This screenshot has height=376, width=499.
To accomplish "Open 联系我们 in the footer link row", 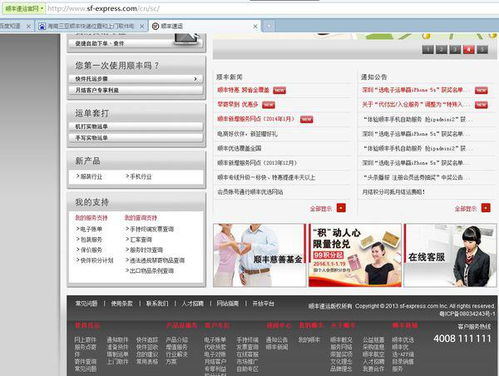I will [x=157, y=304].
